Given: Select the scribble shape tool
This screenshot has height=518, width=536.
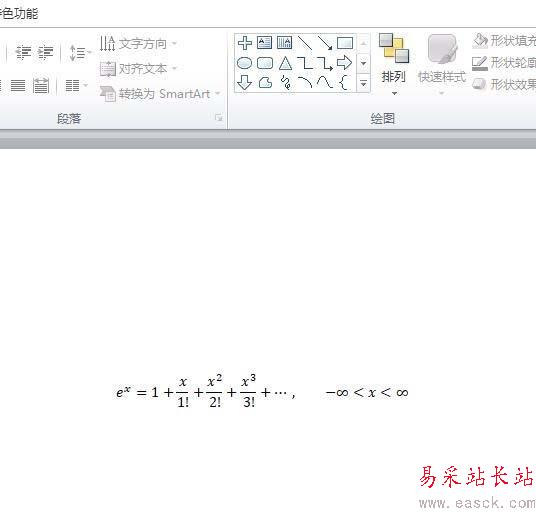Looking at the screenshot, I should pyautogui.click(x=285, y=83).
